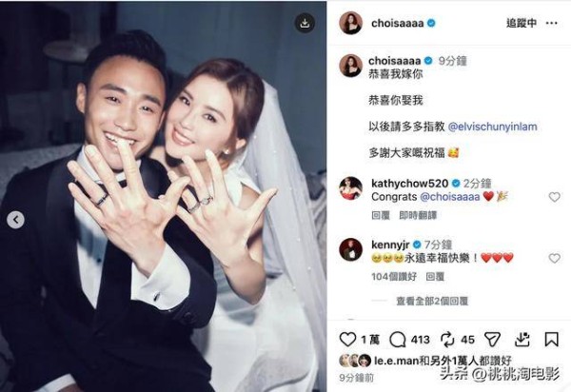Repost using the repost arrows icon

point(447,340)
